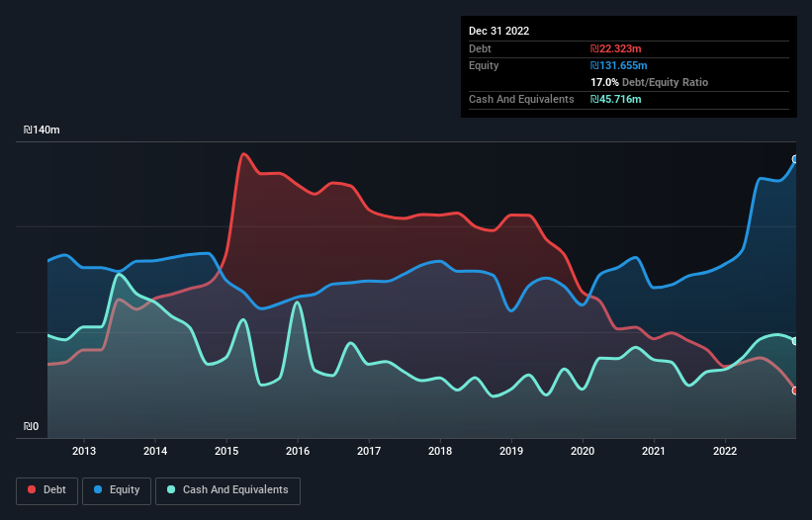Click the ₪131.655m equity value
Viewport: 812px width, 520px height.
pos(619,65)
